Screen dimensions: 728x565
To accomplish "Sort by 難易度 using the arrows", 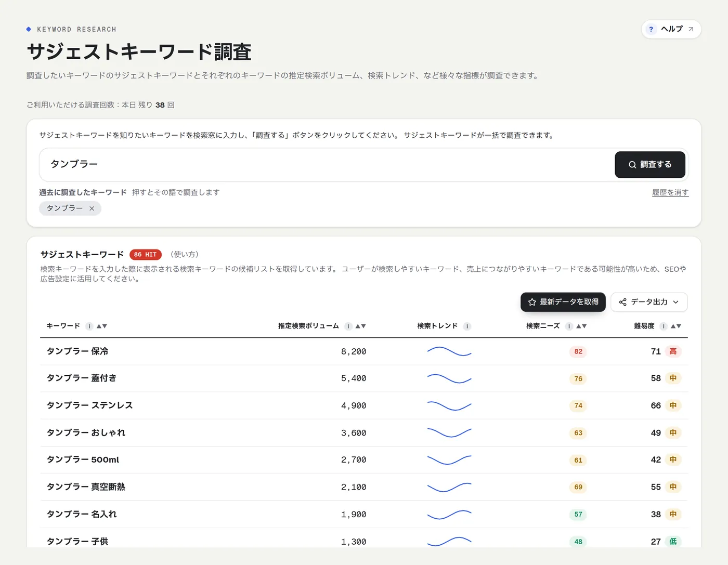I will coord(676,326).
